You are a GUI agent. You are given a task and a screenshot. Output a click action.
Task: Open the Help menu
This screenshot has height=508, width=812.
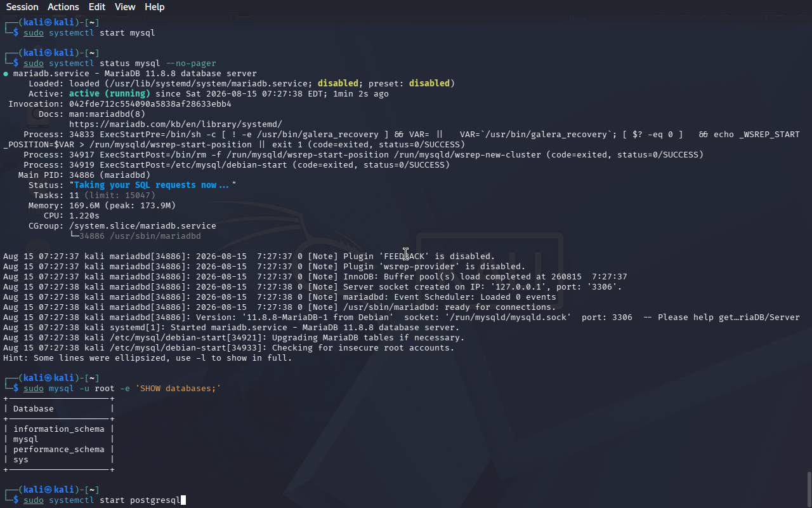coord(154,7)
